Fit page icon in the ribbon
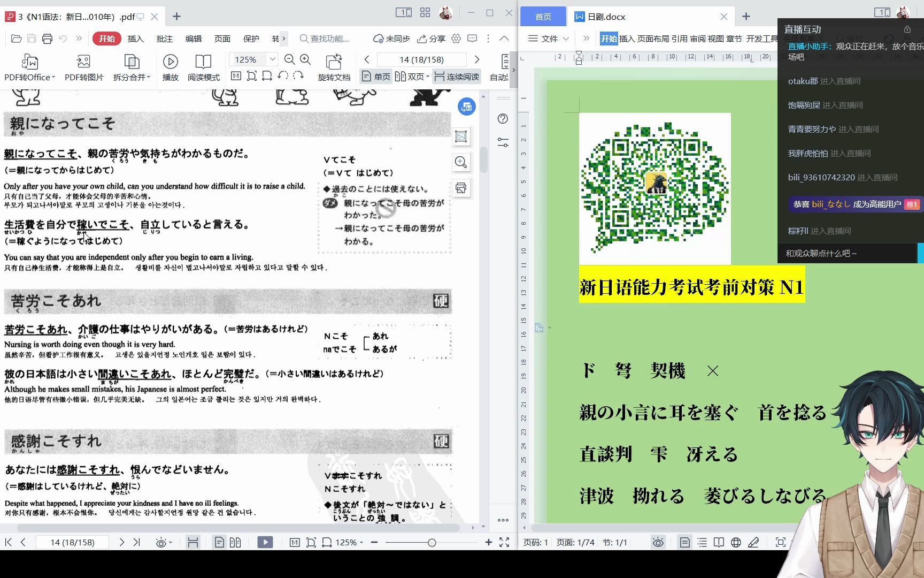The width and height of the screenshot is (924, 578). [251, 76]
